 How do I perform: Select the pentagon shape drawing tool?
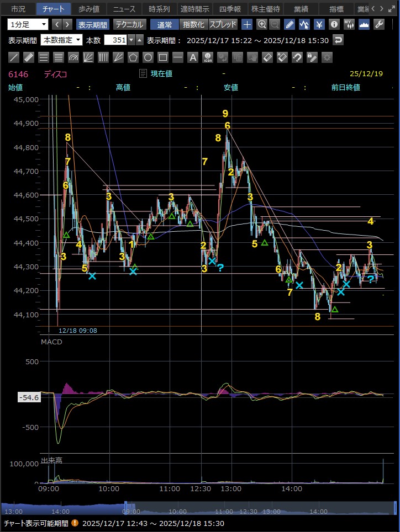[133, 57]
